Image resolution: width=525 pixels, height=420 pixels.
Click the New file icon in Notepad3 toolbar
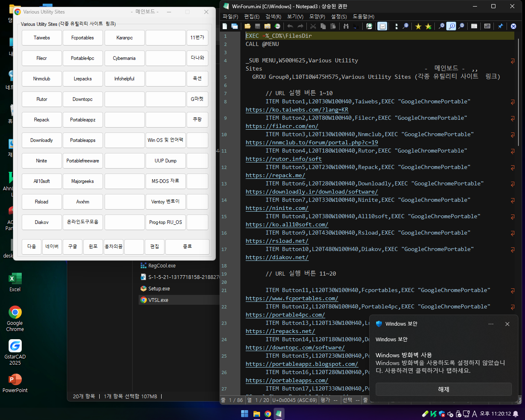click(x=225, y=26)
